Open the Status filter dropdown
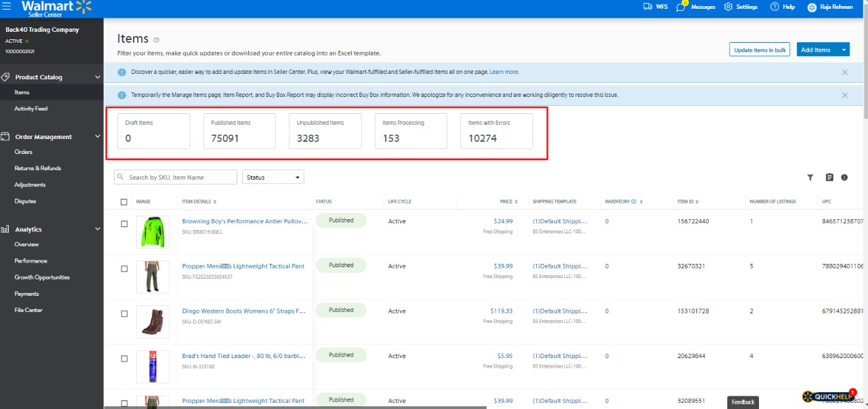The height and width of the screenshot is (409, 868). pyautogui.click(x=273, y=177)
